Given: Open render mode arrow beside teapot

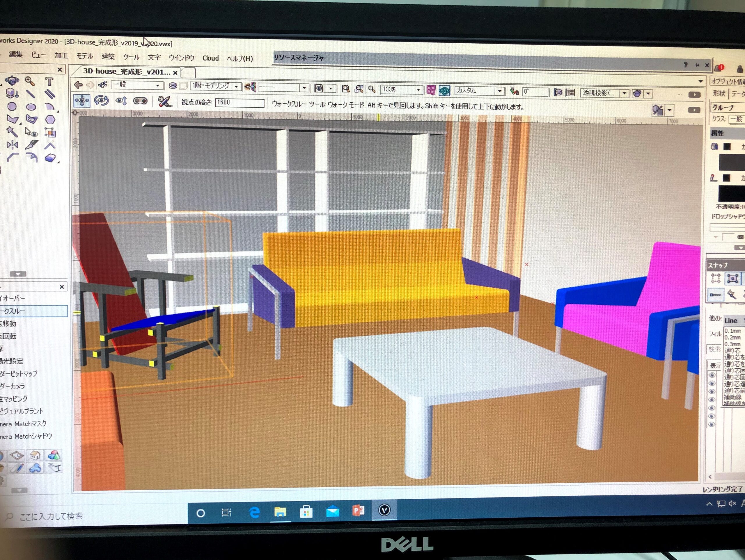Looking at the screenshot, I should 649,94.
